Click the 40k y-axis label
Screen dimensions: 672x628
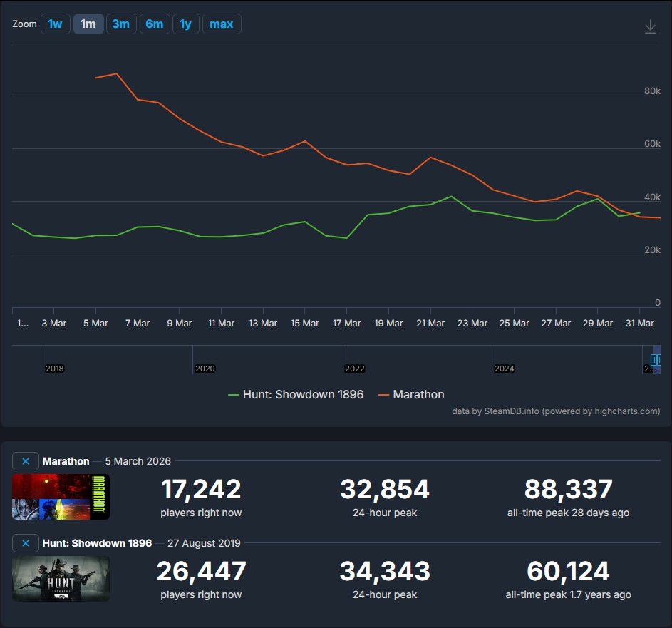pyautogui.click(x=652, y=197)
